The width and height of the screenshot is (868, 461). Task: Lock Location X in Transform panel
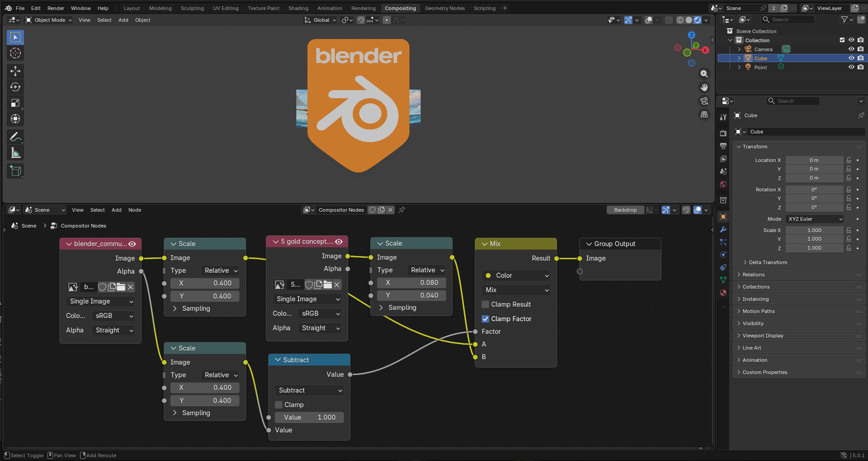(849, 160)
